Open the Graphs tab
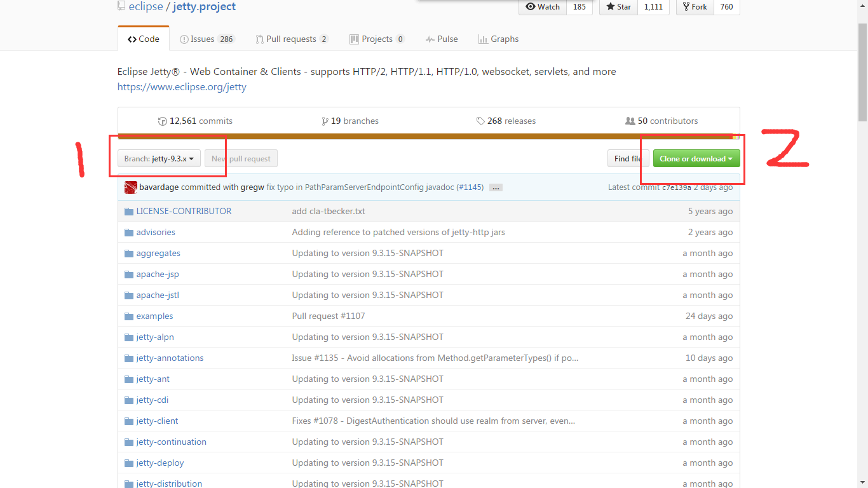Image resolution: width=868 pixels, height=488 pixels. (x=498, y=39)
